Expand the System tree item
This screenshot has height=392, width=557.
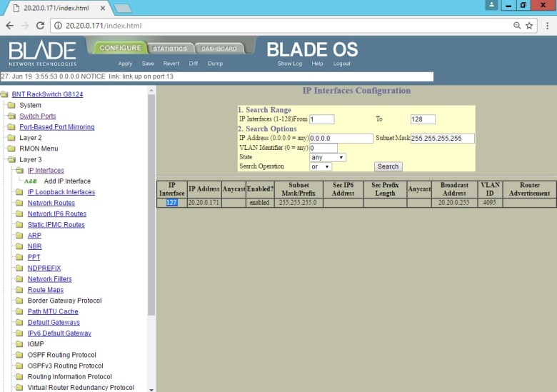click(30, 105)
